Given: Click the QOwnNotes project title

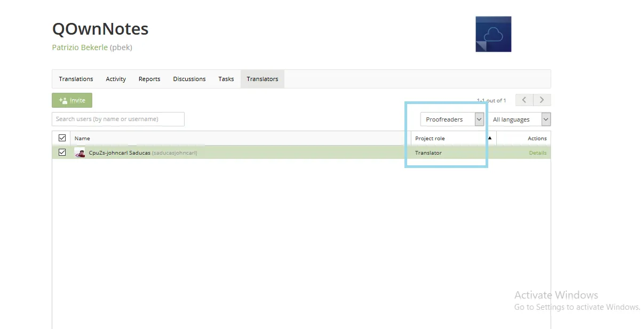Looking at the screenshot, I should (x=100, y=29).
